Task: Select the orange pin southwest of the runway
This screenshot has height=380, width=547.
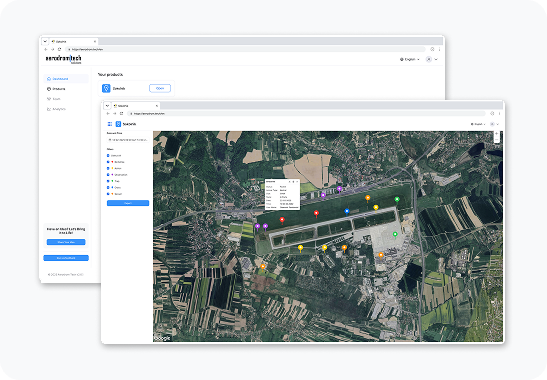Action: pyautogui.click(x=263, y=267)
